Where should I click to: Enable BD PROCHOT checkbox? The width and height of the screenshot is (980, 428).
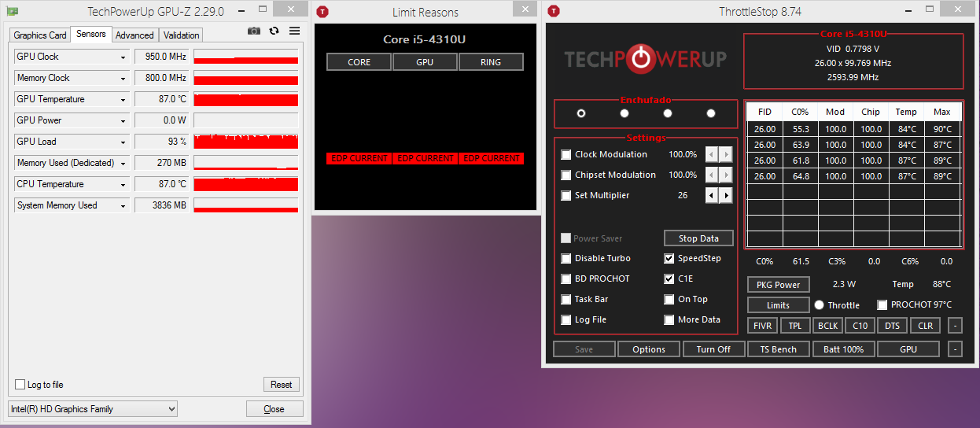coord(566,279)
